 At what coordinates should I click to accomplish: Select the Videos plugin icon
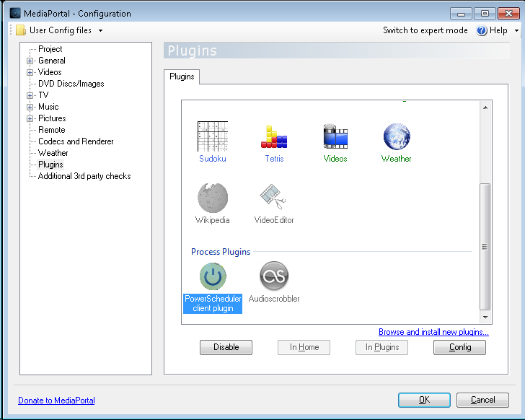point(335,136)
